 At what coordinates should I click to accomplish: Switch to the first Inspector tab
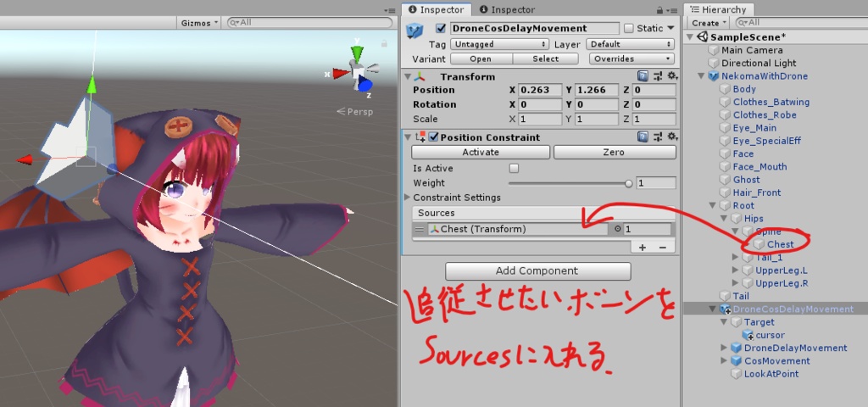[x=436, y=9]
